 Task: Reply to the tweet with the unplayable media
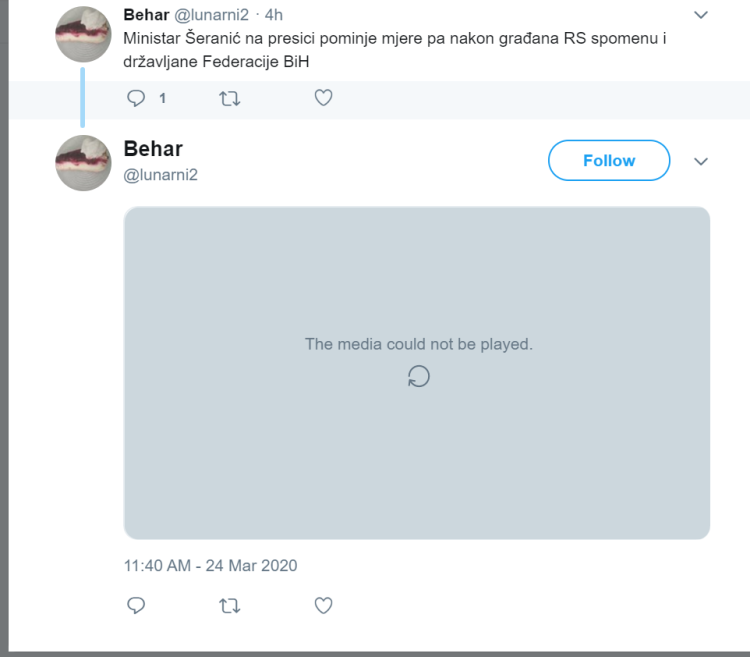(137, 605)
